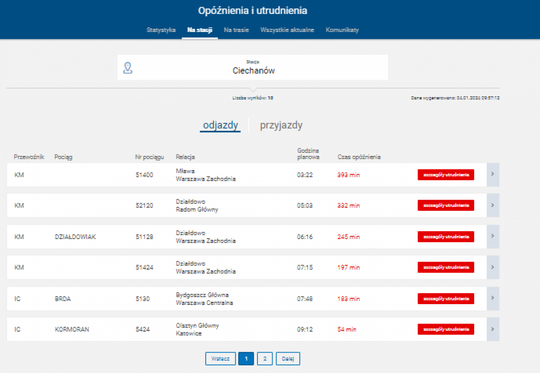Viewport: 540px width, 373px height.
Task: Select the odjazdy view
Action: (220, 125)
